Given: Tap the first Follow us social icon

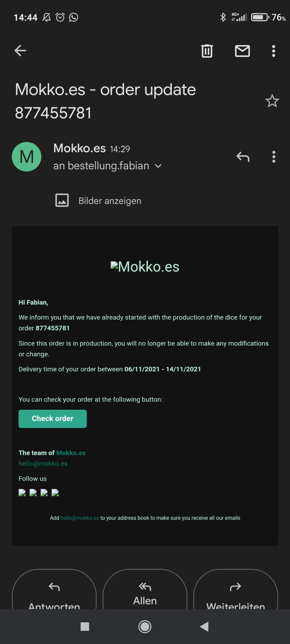Looking at the screenshot, I should pos(22,493).
